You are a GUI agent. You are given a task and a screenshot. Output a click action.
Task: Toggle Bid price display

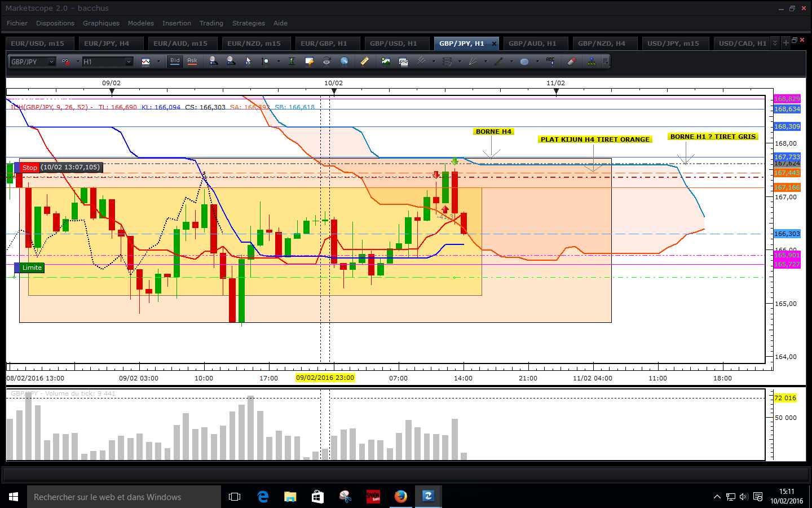175,61
